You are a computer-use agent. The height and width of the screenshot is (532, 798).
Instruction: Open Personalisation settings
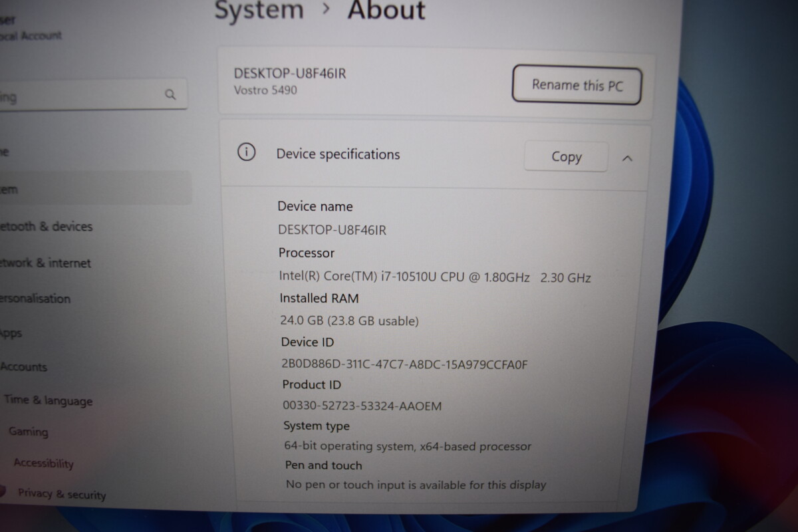coord(35,299)
